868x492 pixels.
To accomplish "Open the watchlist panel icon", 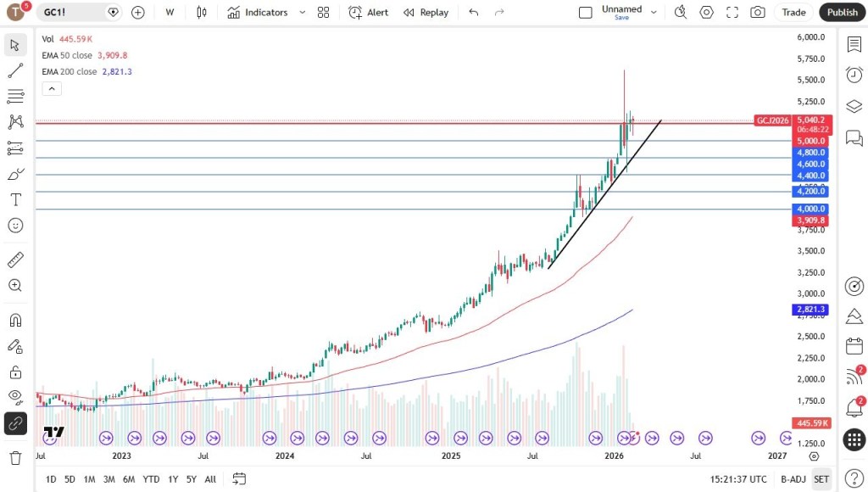I will coord(854,44).
